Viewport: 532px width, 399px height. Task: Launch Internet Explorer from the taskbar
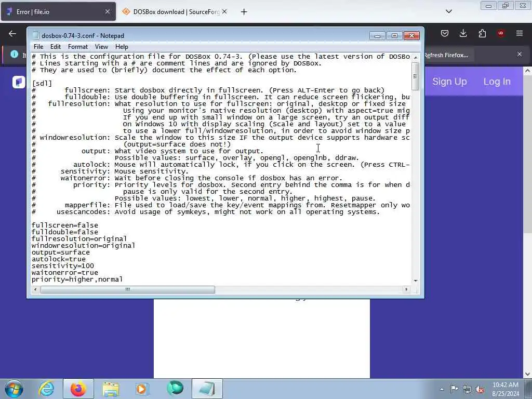[46, 389]
